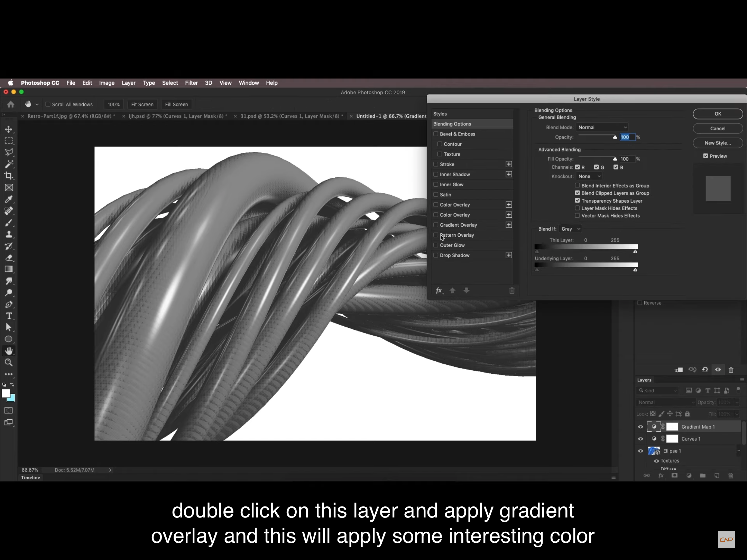
Task: Open the Blend Mode dropdown
Action: pos(602,127)
